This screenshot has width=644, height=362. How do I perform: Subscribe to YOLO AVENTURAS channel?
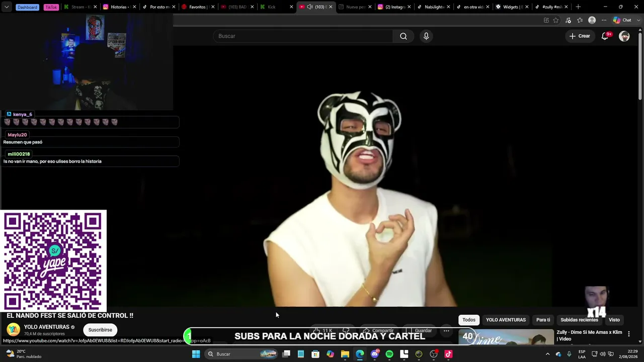pos(100,330)
